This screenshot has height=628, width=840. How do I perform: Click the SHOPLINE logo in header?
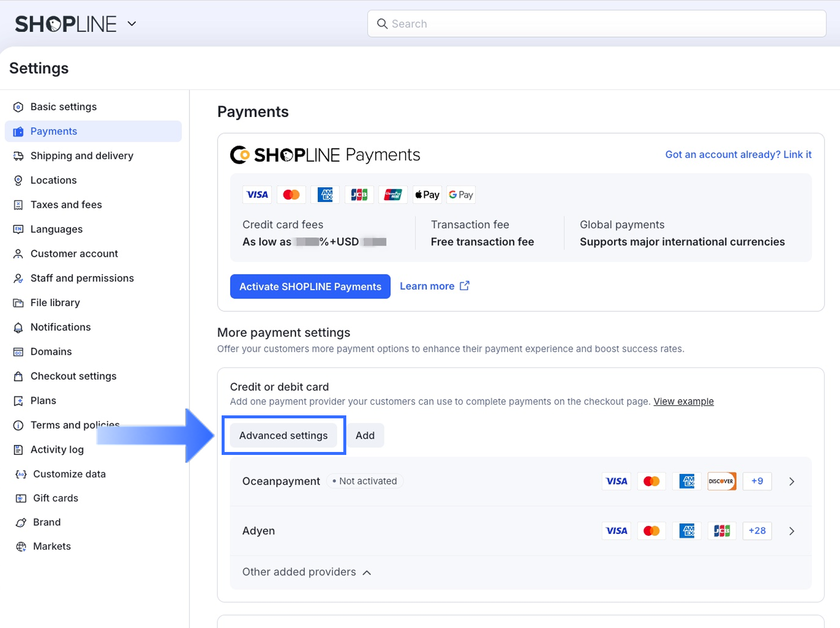[x=66, y=24]
